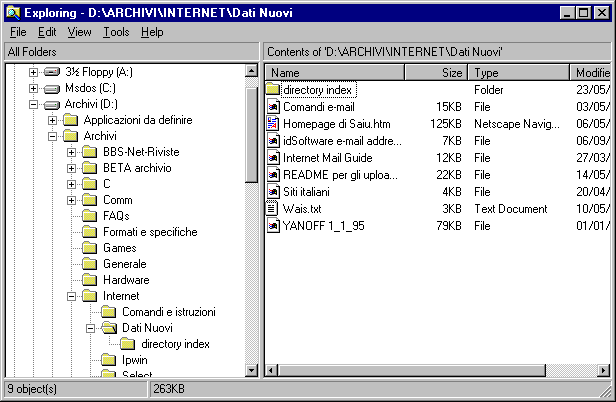Expand the Applicazioni da definire folder
Image resolution: width=616 pixels, height=402 pixels.
click(53, 120)
